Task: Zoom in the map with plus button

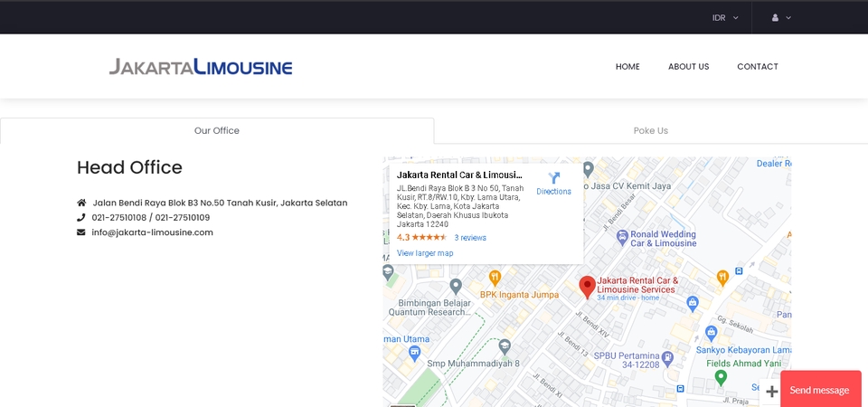Action: pyautogui.click(x=771, y=392)
